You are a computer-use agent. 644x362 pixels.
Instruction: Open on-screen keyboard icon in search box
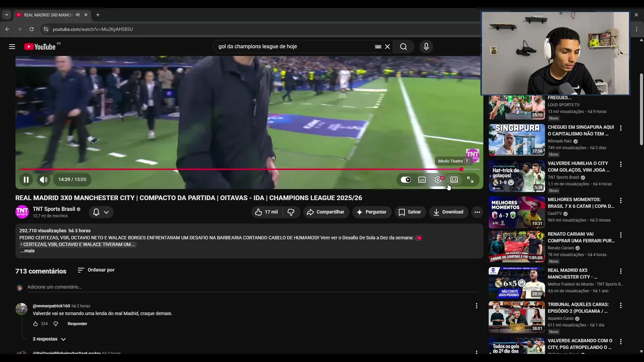[x=378, y=47]
